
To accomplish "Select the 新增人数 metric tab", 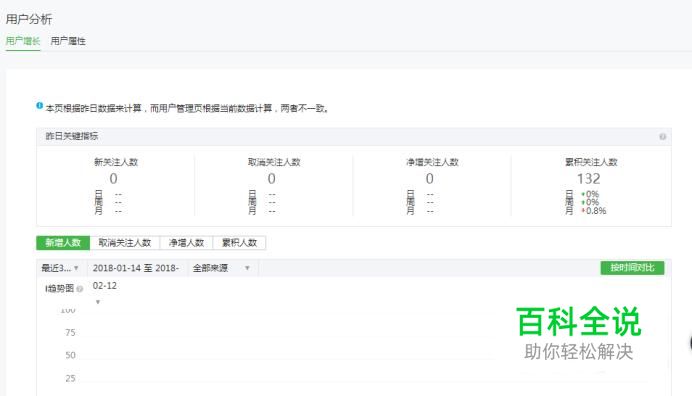I will [x=63, y=242].
